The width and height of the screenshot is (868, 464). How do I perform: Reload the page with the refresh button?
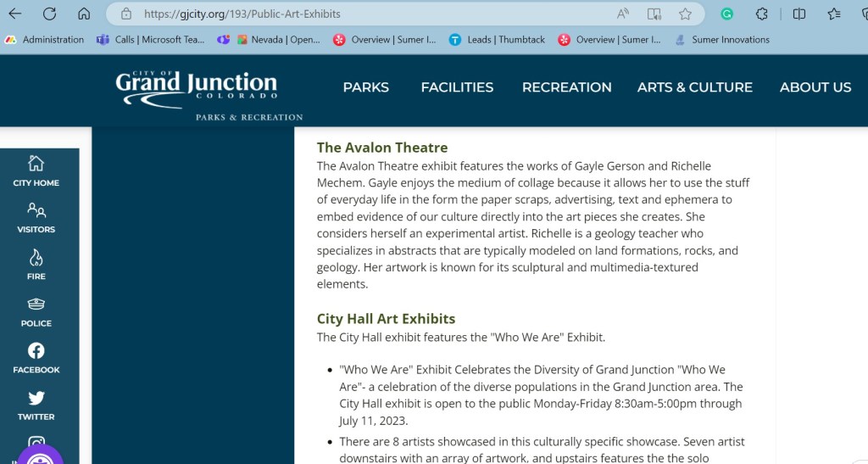(49, 14)
